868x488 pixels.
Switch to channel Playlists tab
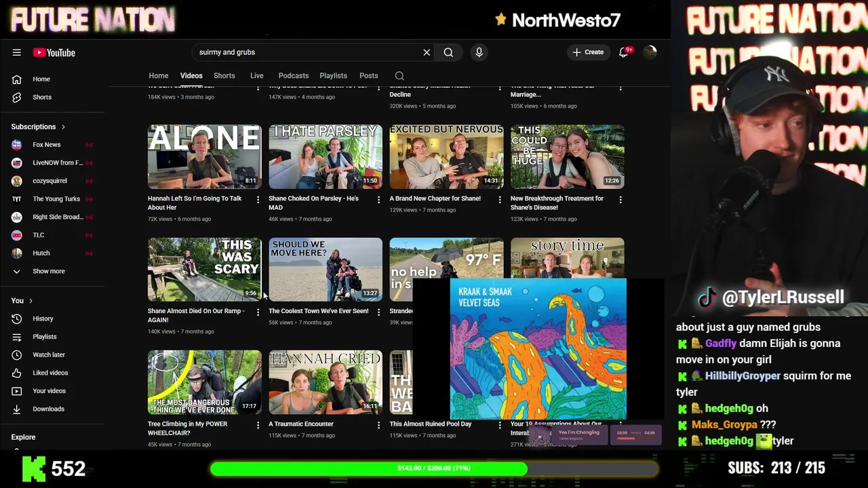pyautogui.click(x=333, y=76)
